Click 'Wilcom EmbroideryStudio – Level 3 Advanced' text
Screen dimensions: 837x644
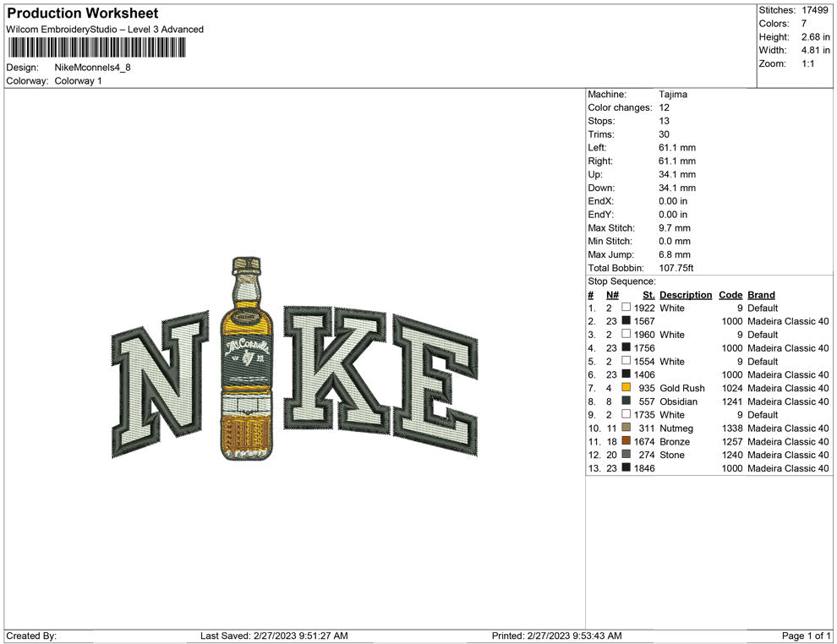[x=105, y=30]
